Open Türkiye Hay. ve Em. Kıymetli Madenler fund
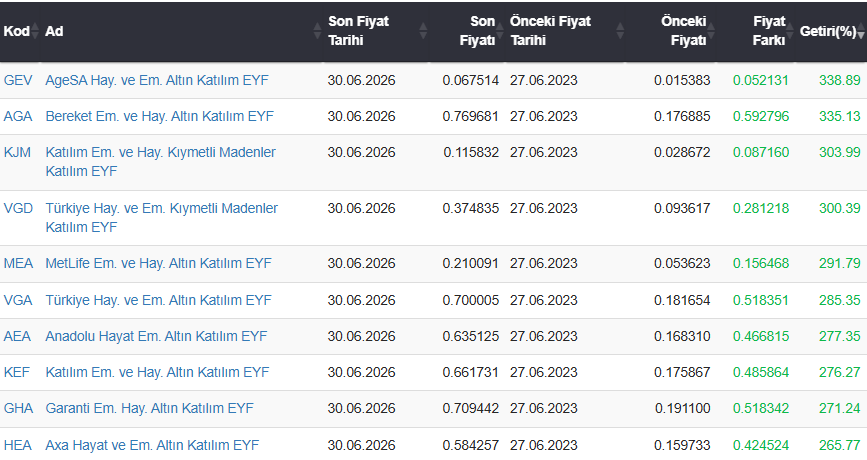This screenshot has height=460, width=867. point(161,217)
